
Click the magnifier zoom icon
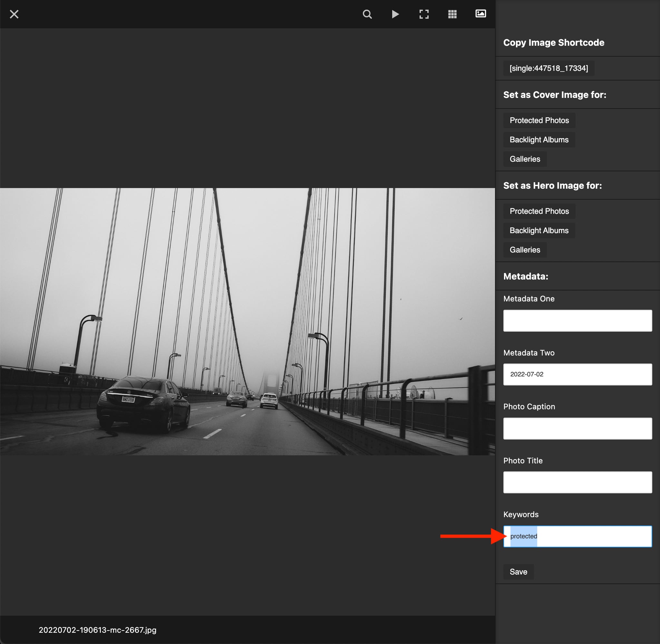(367, 14)
